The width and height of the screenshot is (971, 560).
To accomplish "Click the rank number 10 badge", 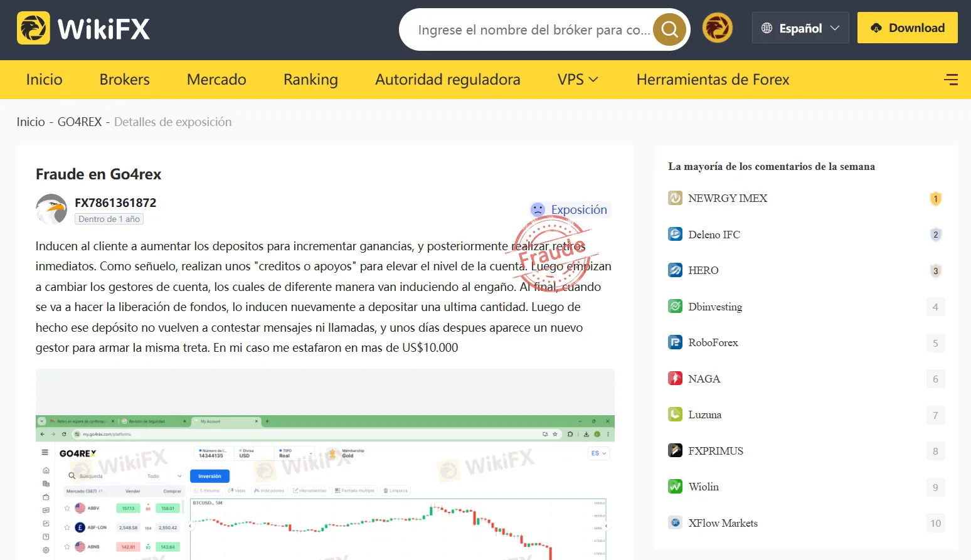I will coord(935,523).
